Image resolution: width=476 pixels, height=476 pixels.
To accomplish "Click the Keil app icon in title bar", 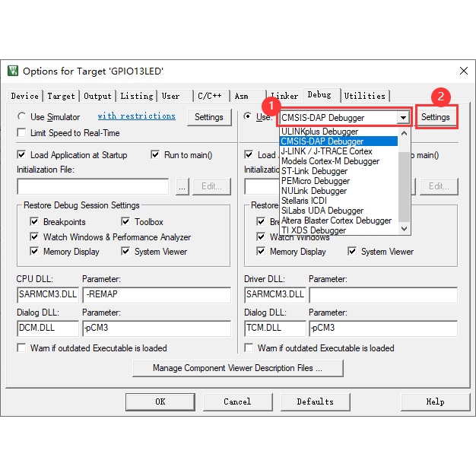I will point(13,71).
